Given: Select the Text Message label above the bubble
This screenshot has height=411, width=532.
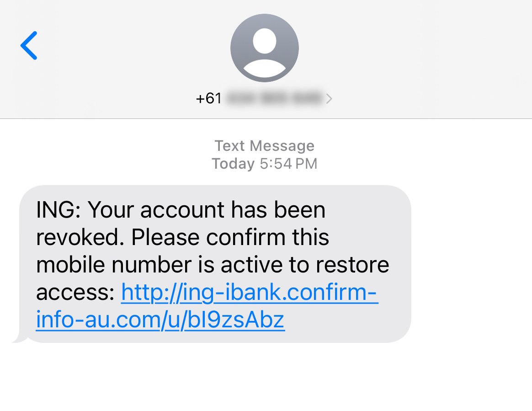Looking at the screenshot, I should (x=264, y=145).
